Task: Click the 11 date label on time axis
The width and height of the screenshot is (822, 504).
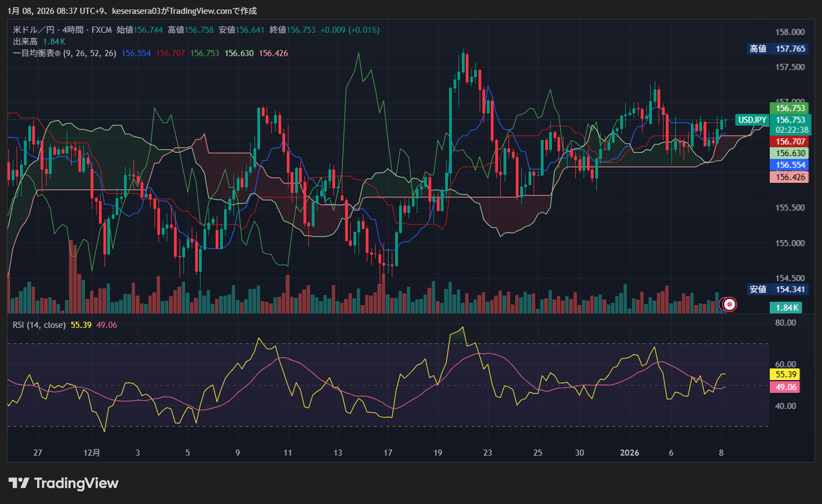Action: click(288, 453)
